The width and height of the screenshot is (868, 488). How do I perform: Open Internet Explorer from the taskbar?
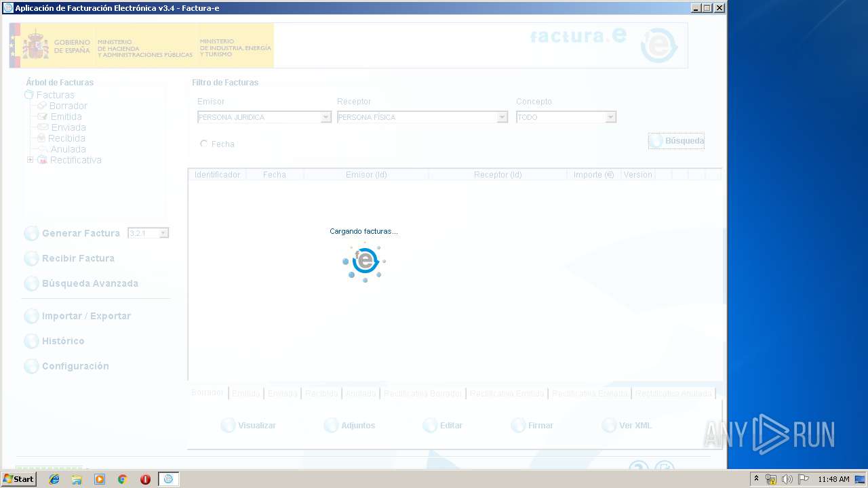point(54,479)
